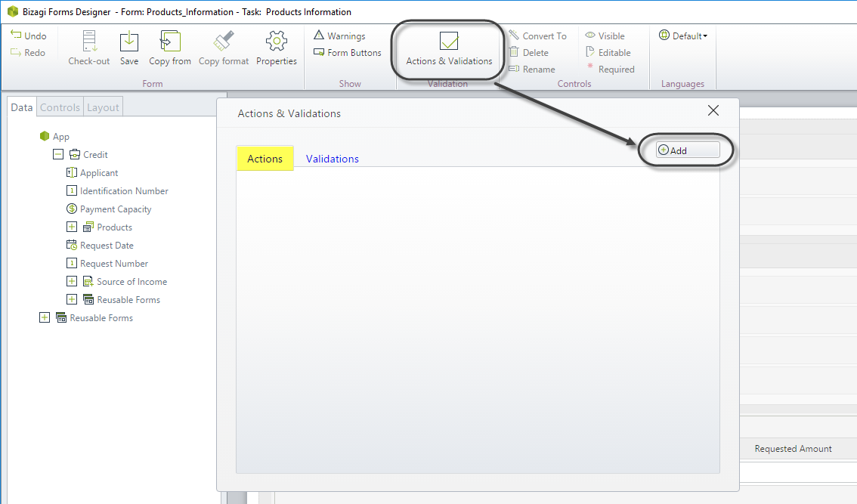Image resolution: width=857 pixels, height=504 pixels.
Task: Click the Applicant text-type icon
Action: pyautogui.click(x=72, y=173)
